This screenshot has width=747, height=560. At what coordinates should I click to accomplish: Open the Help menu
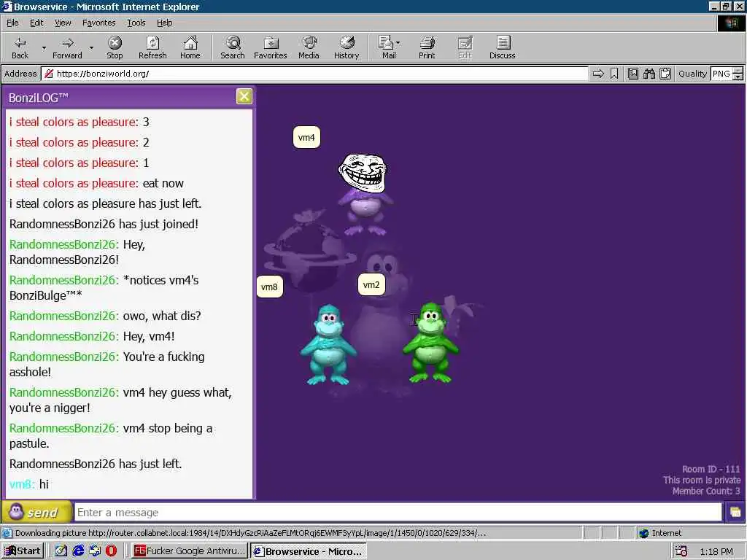pos(164,23)
